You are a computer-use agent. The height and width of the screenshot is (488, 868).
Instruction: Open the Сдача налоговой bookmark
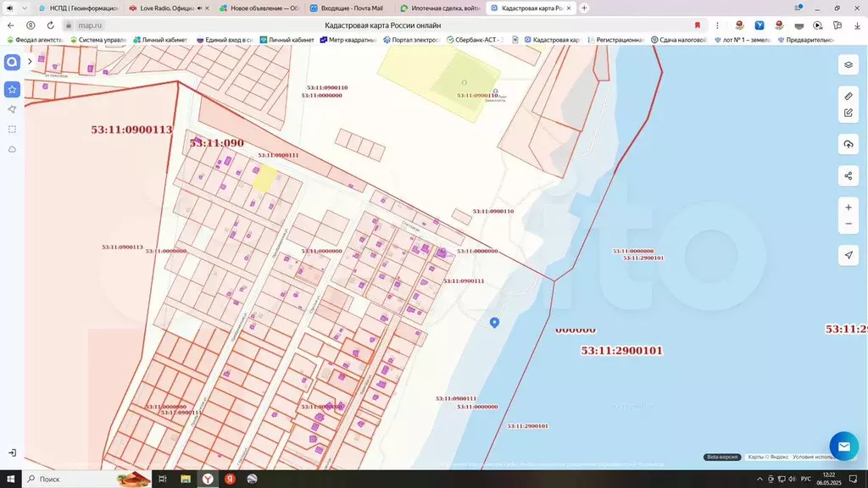click(x=679, y=40)
